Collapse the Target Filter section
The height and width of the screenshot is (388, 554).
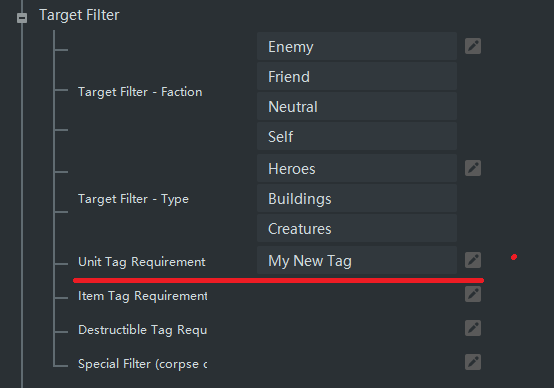coord(22,17)
